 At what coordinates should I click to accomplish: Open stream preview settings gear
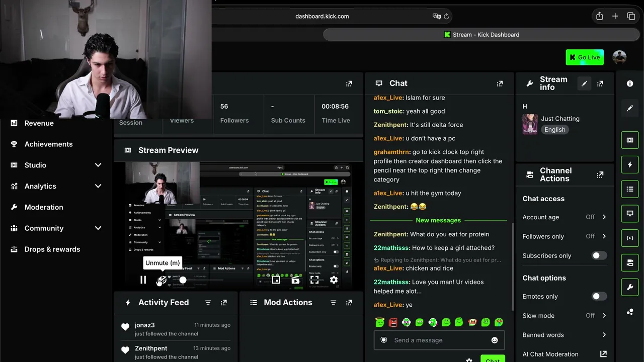click(x=334, y=280)
